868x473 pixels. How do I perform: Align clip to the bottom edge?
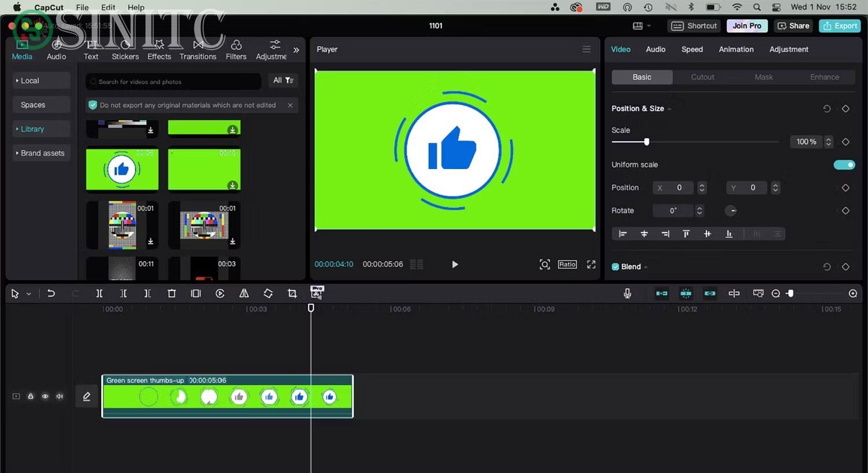pos(729,234)
